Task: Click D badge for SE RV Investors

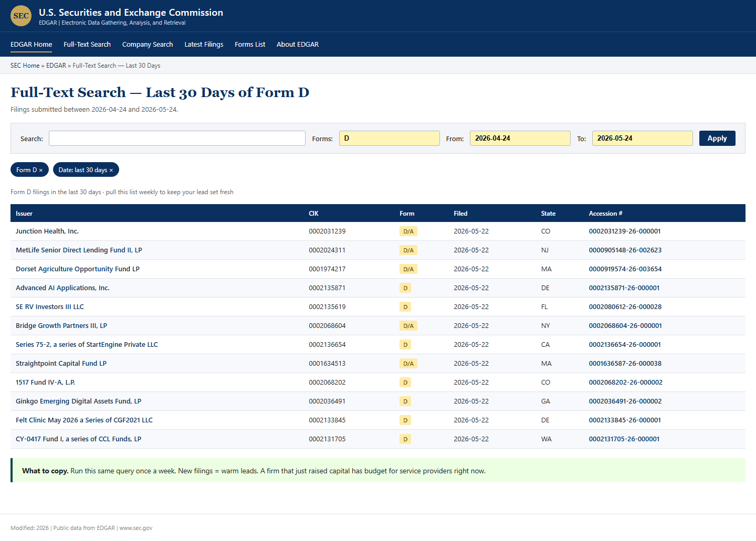Action: 405,307
